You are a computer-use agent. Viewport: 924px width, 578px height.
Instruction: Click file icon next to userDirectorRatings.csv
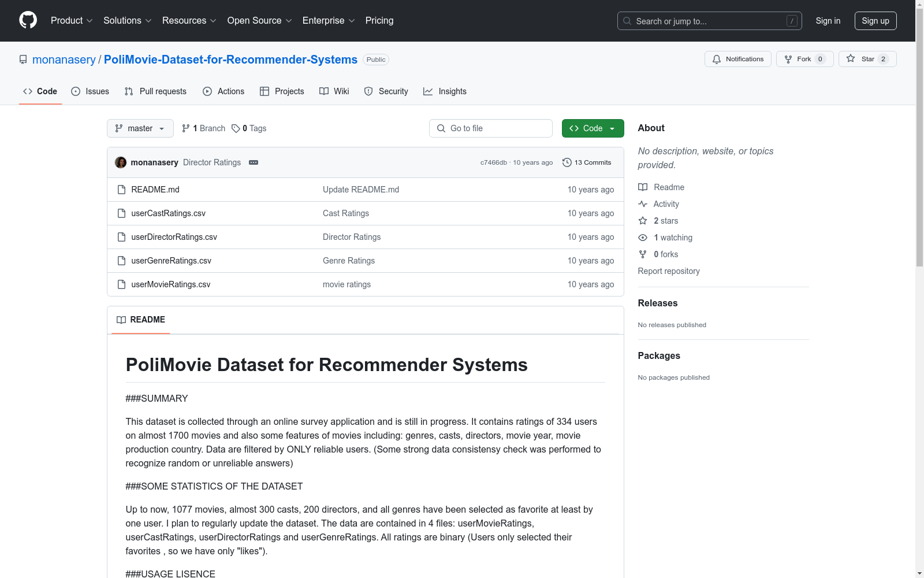(121, 237)
